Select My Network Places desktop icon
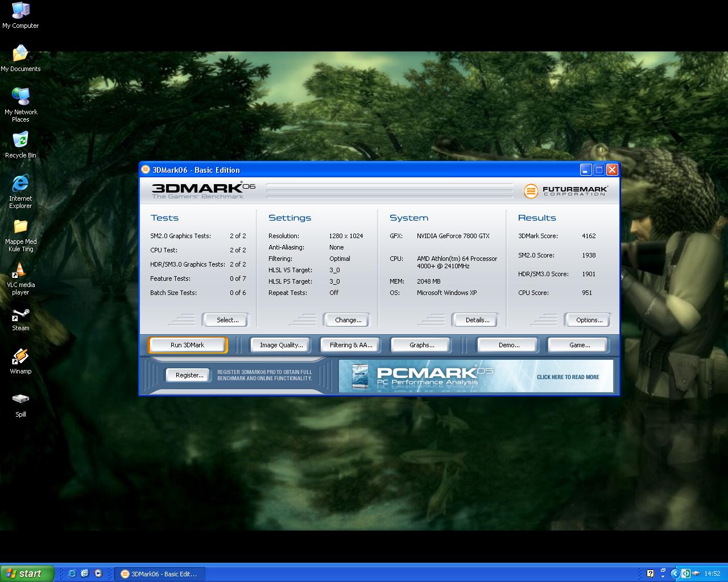The height and width of the screenshot is (582, 728). (x=20, y=105)
